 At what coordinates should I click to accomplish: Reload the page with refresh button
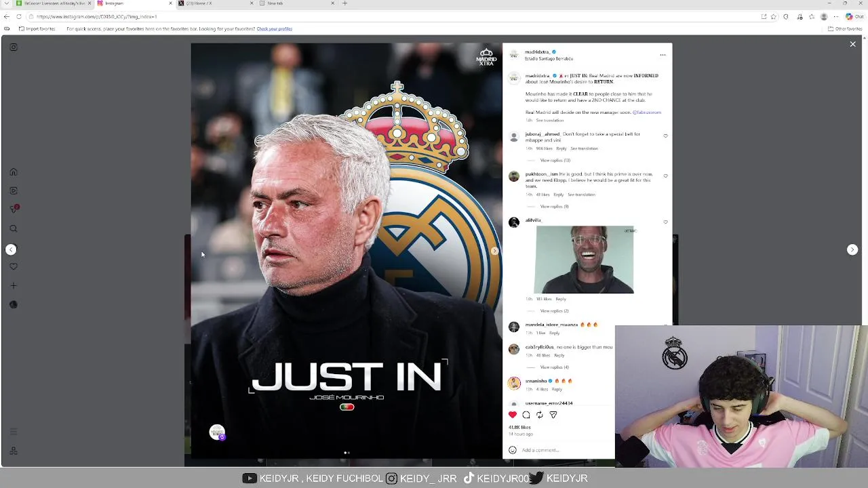pyautogui.click(x=19, y=17)
